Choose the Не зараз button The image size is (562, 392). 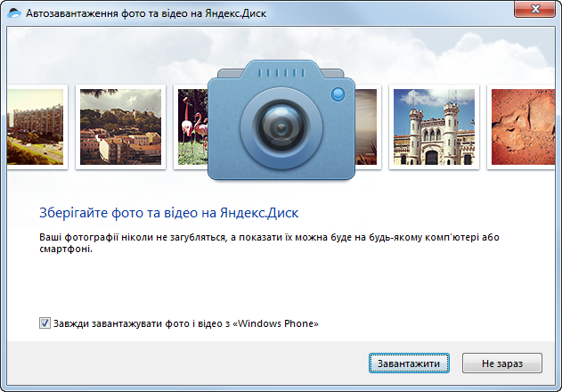(x=502, y=363)
